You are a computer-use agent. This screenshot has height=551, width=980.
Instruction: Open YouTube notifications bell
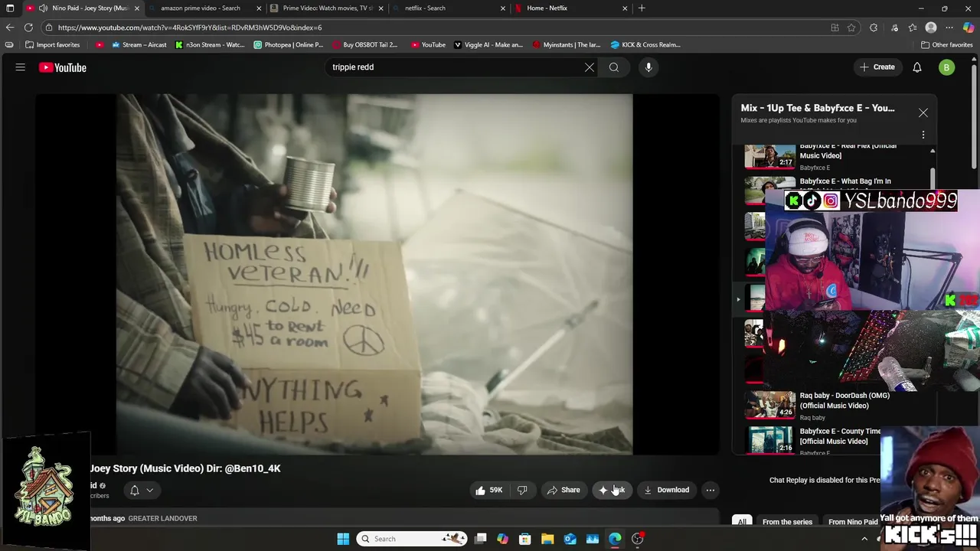coord(917,67)
